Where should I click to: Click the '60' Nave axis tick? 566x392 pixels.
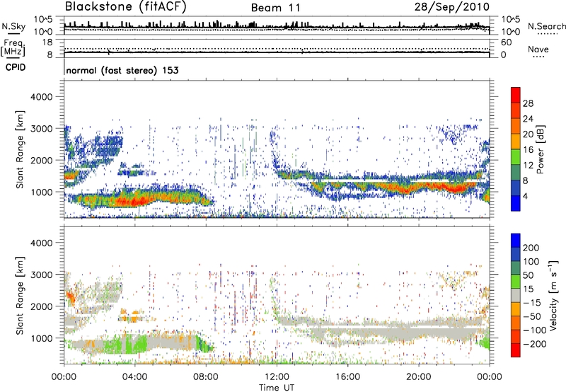coord(506,42)
